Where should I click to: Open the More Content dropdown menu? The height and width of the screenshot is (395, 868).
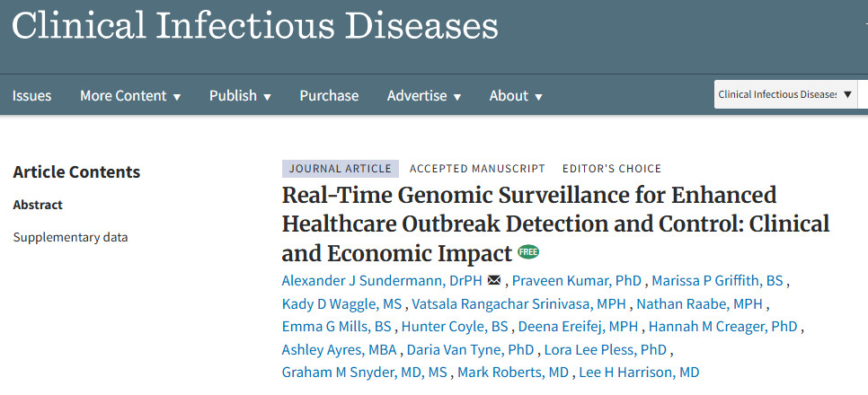pyautogui.click(x=130, y=96)
